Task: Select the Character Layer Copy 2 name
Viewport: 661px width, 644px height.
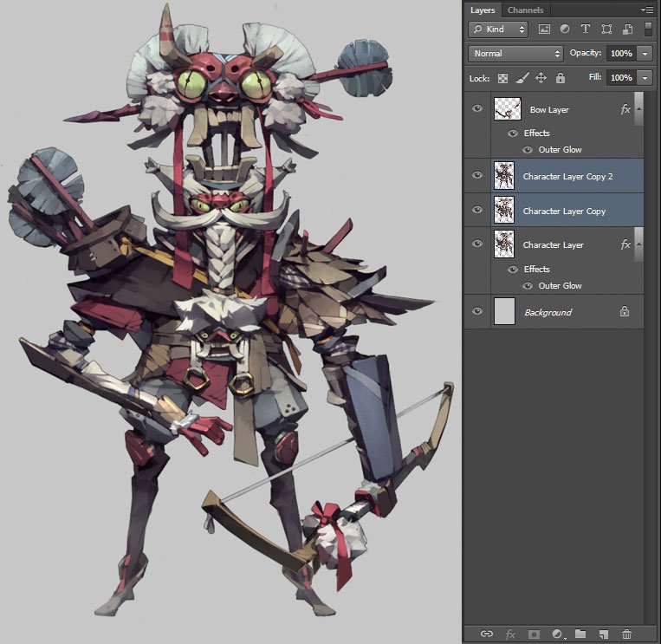Action: (x=567, y=176)
